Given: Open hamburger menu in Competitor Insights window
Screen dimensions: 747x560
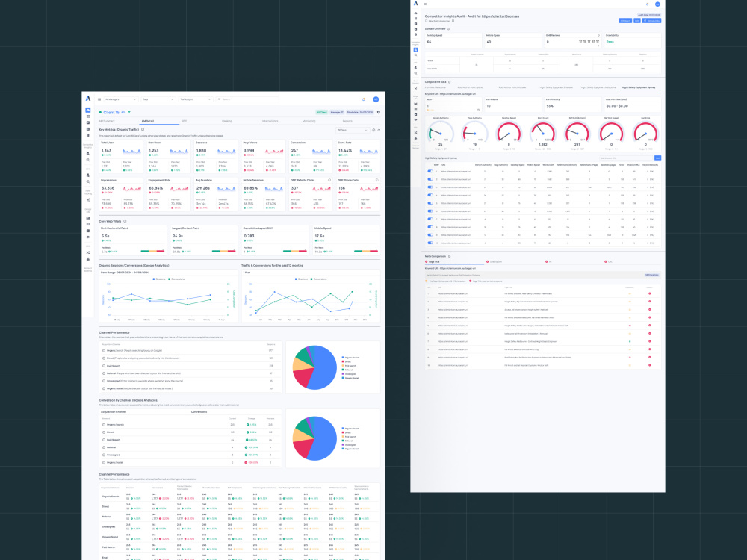Looking at the screenshot, I should coord(425,4).
